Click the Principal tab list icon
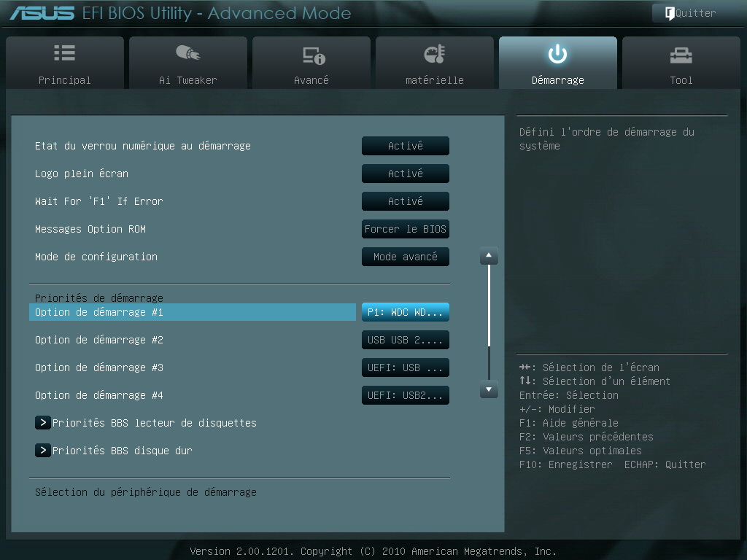 point(64,52)
